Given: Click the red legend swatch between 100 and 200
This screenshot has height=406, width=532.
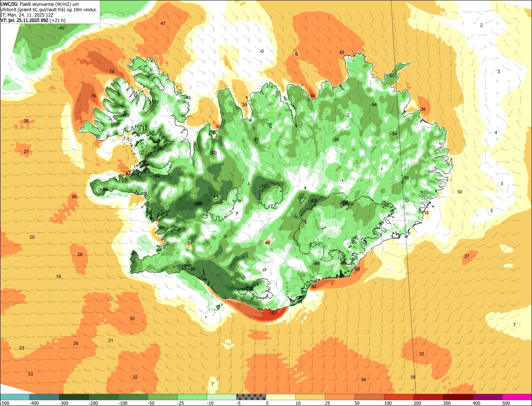Looking at the screenshot, I should tap(399, 397).
